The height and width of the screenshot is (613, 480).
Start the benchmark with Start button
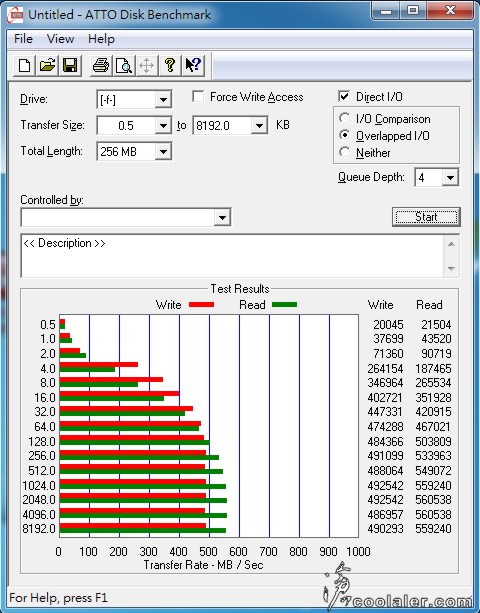click(426, 217)
